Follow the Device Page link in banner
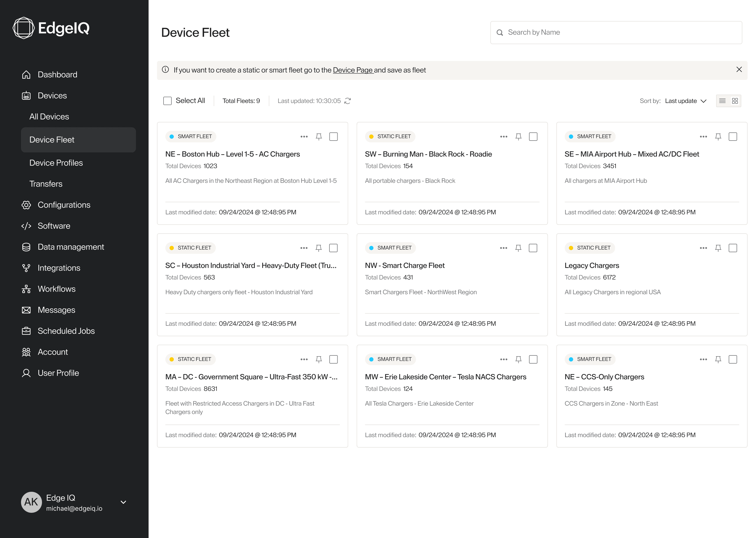 pyautogui.click(x=353, y=70)
